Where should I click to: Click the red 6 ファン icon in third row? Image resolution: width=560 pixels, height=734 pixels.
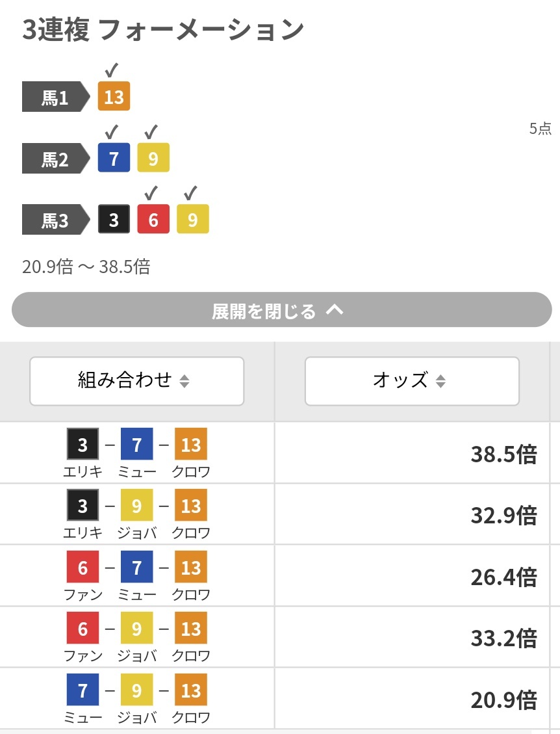(83, 567)
